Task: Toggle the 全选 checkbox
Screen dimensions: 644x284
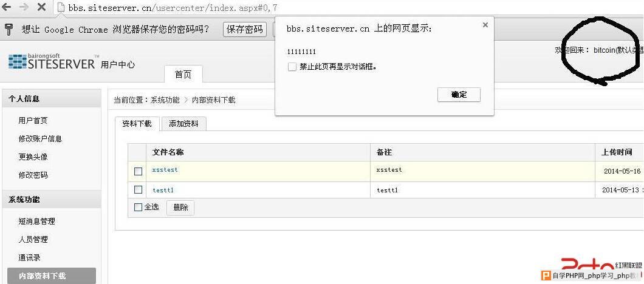Action: pyautogui.click(x=138, y=208)
